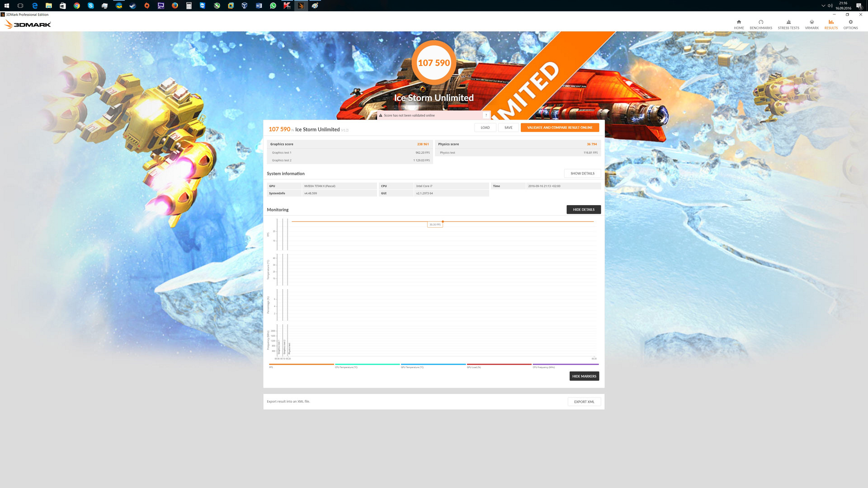The width and height of the screenshot is (868, 488).
Task: Click EXPORT XML button
Action: point(584,402)
